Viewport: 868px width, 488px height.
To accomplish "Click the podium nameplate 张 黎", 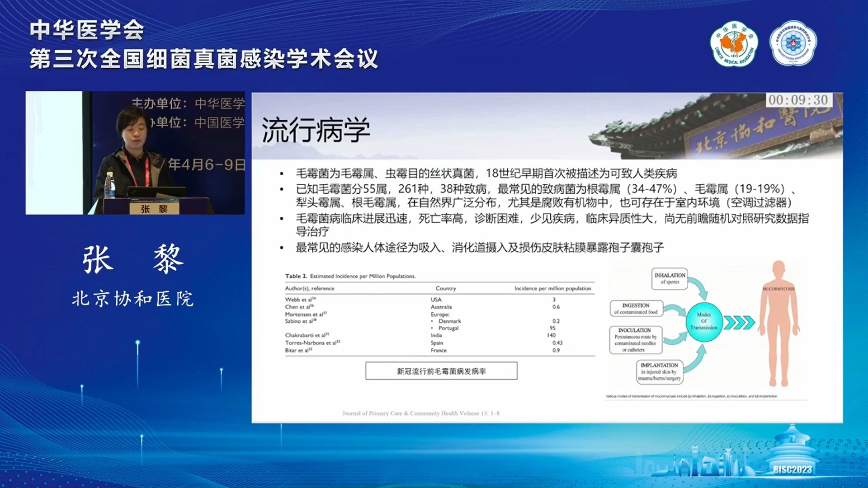I will (x=154, y=209).
